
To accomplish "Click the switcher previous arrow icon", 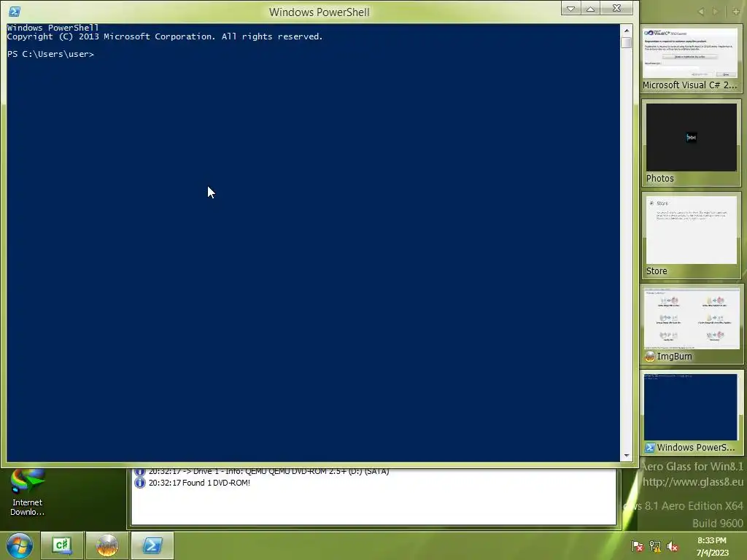I will point(701,12).
